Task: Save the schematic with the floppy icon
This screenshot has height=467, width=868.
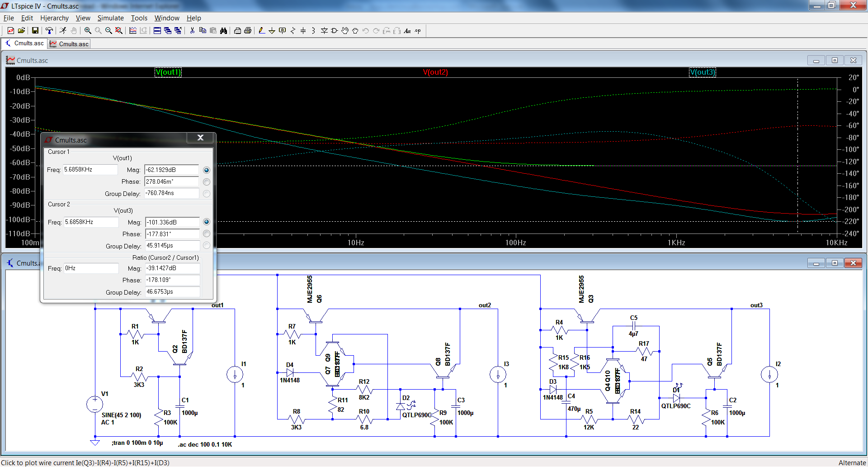Action: [x=35, y=31]
